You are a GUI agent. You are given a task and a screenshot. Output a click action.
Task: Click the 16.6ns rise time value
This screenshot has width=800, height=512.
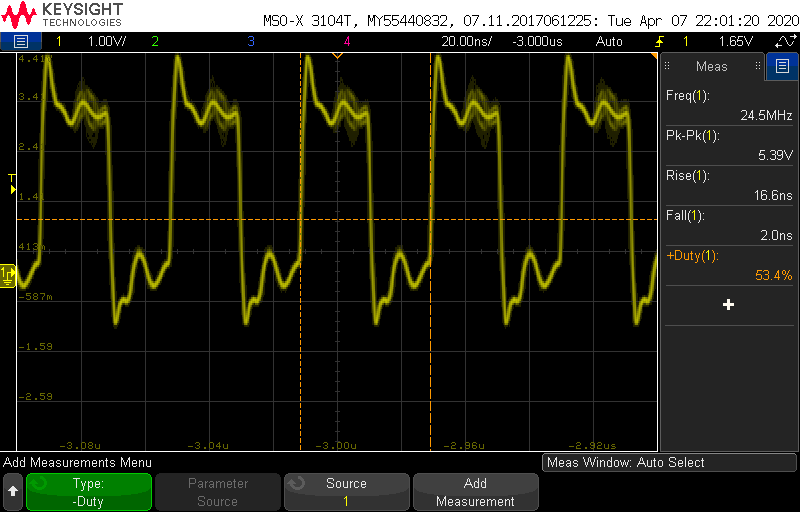(x=773, y=195)
